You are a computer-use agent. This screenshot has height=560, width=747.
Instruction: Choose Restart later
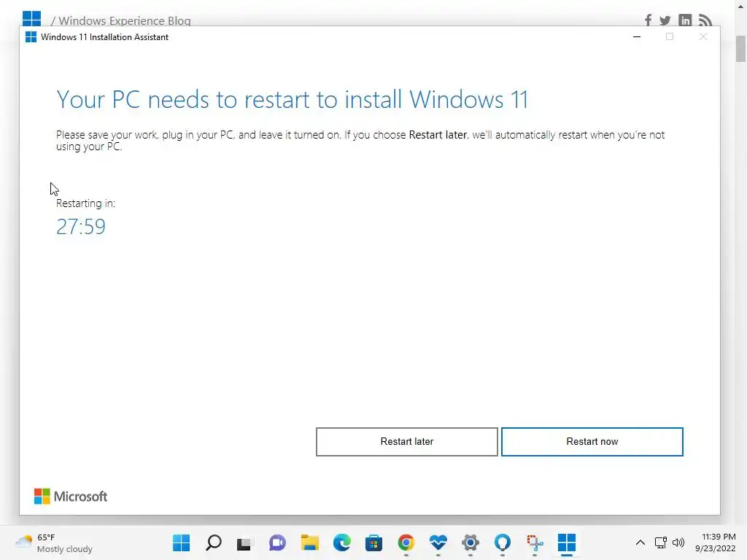pos(407,442)
